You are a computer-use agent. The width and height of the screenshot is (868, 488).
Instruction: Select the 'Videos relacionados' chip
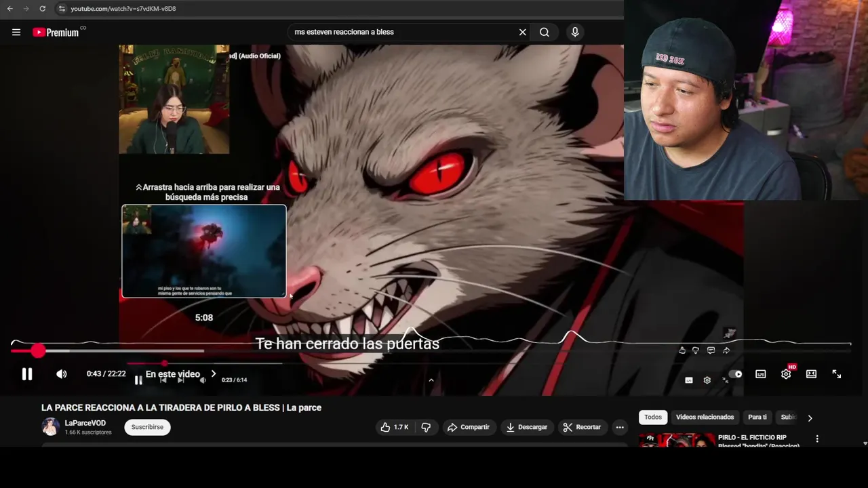705,418
